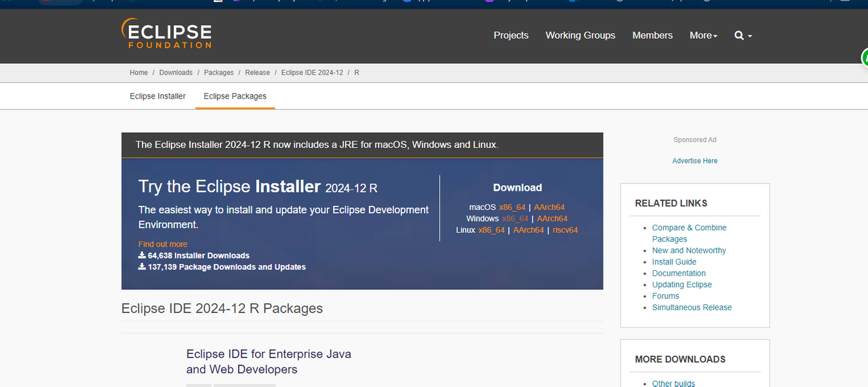This screenshot has width=868, height=387.
Task: Click the Try the Eclipse Installer heading
Action: pos(258,187)
